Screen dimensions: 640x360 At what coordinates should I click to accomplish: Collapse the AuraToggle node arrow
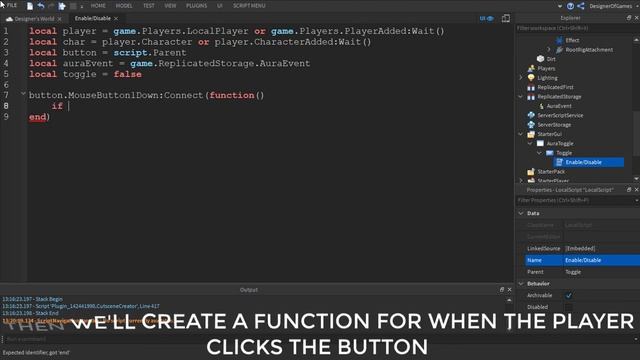click(530, 143)
